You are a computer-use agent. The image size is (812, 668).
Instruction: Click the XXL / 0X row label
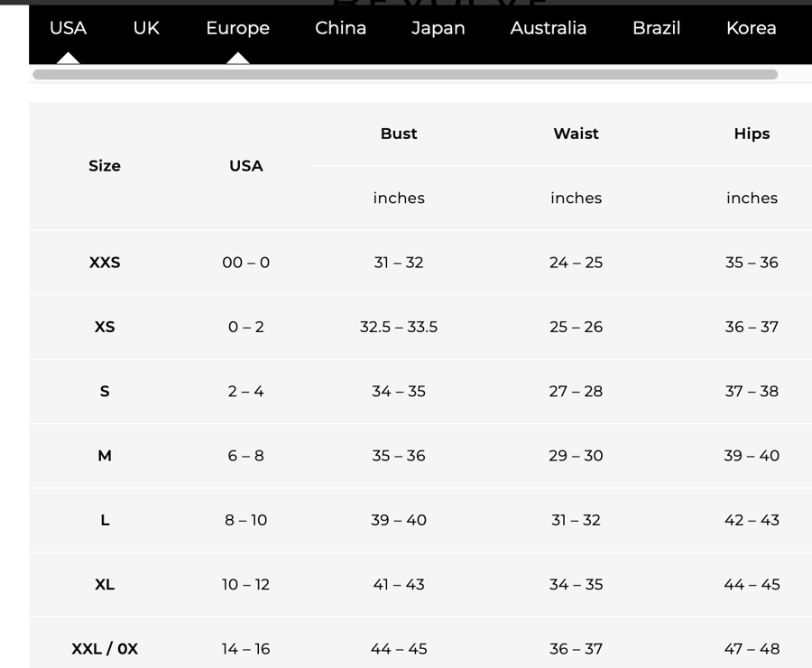pos(105,649)
